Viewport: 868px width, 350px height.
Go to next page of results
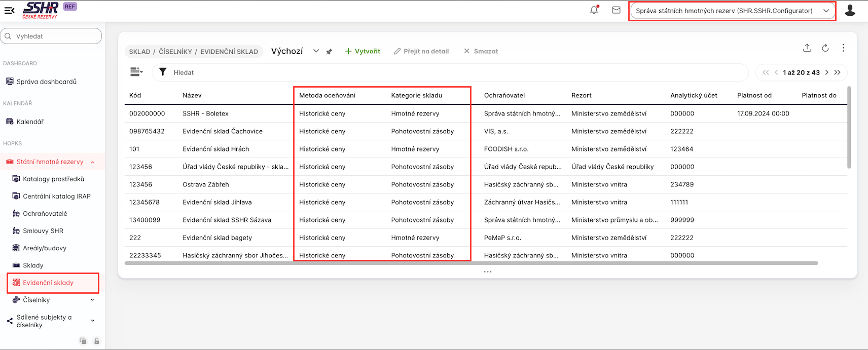click(826, 72)
